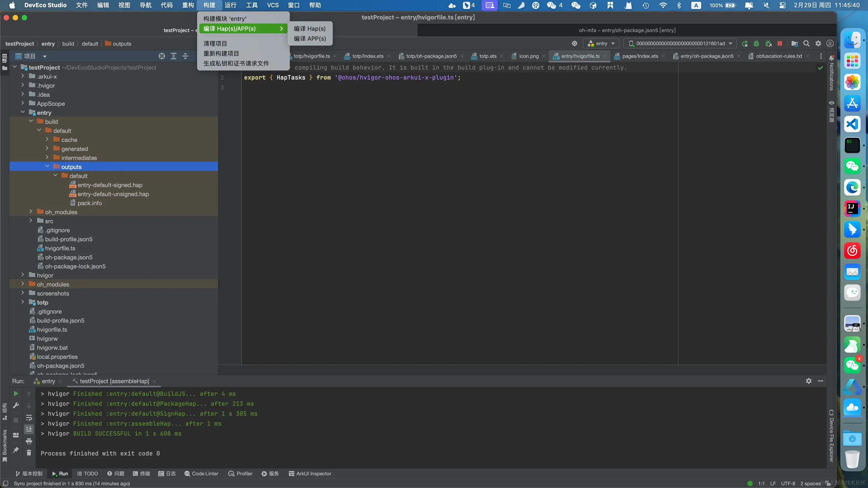The width and height of the screenshot is (868, 488).
Task: Select 清理项目 in the 构建 menu
Action: coord(243,43)
